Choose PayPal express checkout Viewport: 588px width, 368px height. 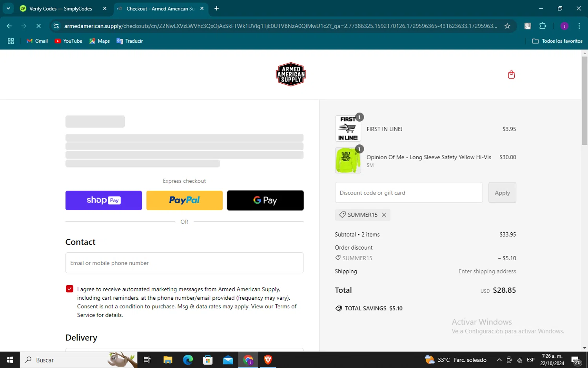point(184,200)
